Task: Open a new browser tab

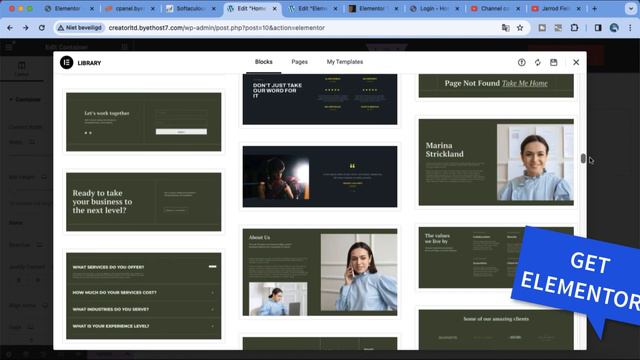Action: click(x=594, y=9)
